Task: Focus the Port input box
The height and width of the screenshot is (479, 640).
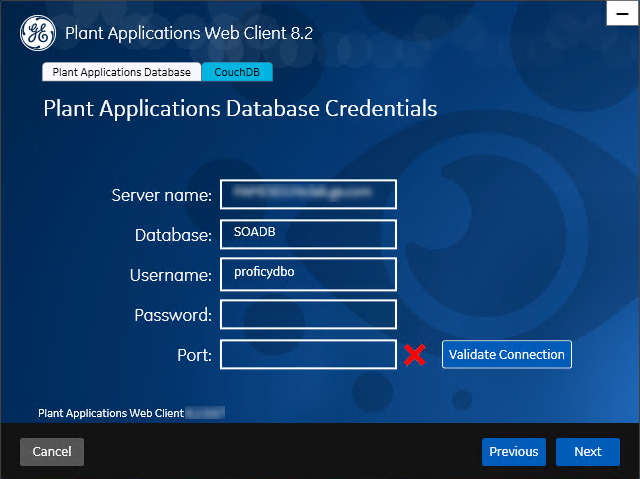Action: tap(308, 354)
